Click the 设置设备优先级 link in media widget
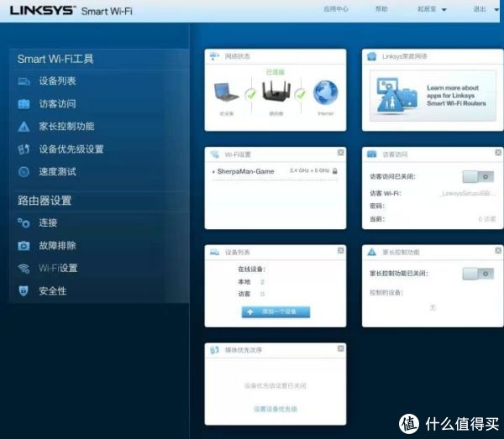The width and height of the screenshot is (504, 439). pyautogui.click(x=276, y=409)
